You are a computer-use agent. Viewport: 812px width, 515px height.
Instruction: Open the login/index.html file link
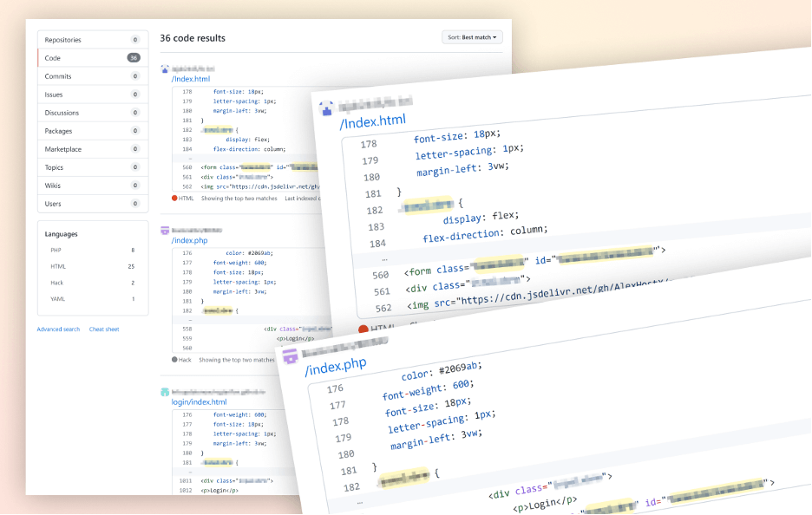[199, 402]
